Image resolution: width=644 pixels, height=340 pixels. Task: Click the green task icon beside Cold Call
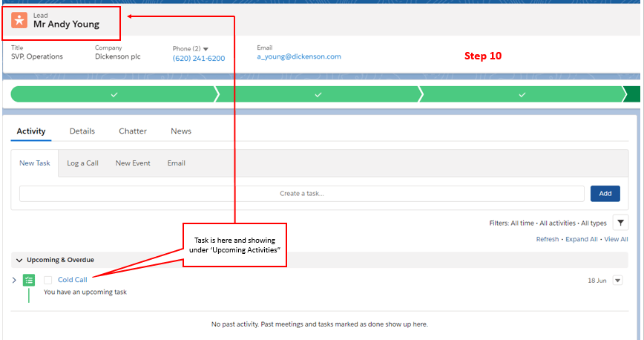29,280
